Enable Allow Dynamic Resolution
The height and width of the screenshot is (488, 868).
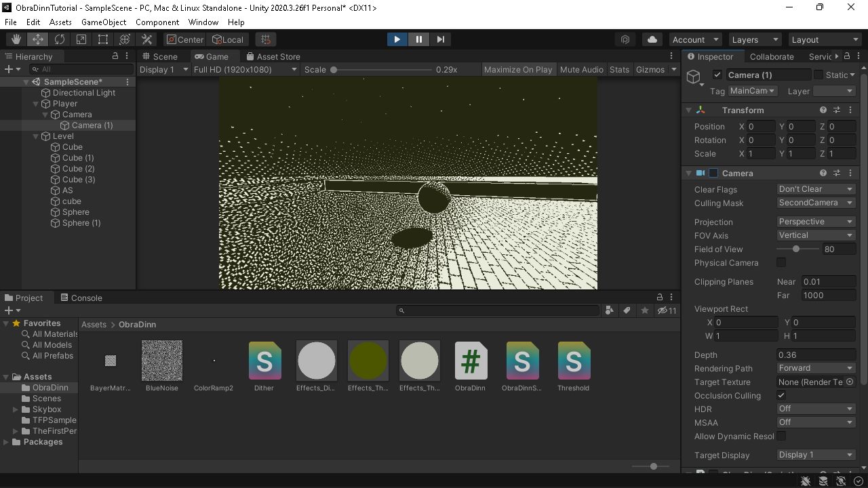(x=781, y=436)
